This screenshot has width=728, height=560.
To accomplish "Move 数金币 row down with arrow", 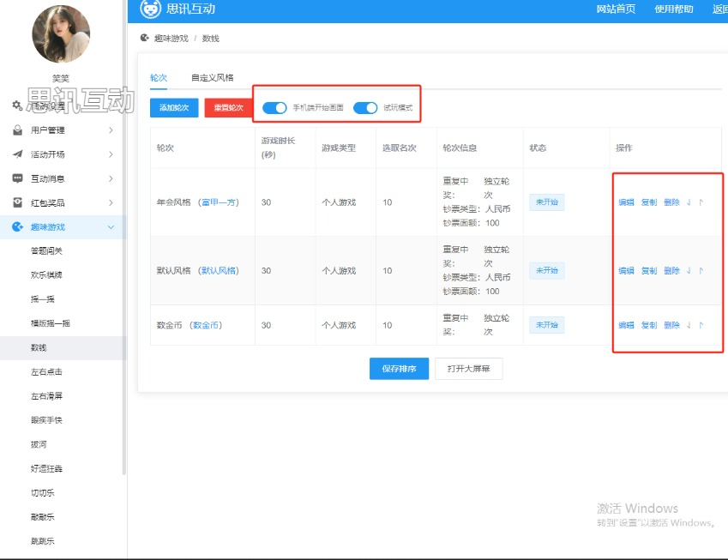I will tap(689, 325).
